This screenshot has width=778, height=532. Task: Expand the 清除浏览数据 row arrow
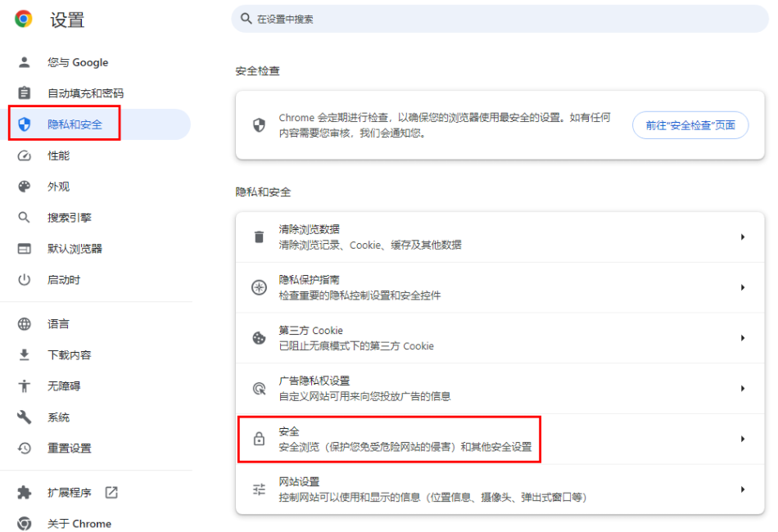coord(743,237)
